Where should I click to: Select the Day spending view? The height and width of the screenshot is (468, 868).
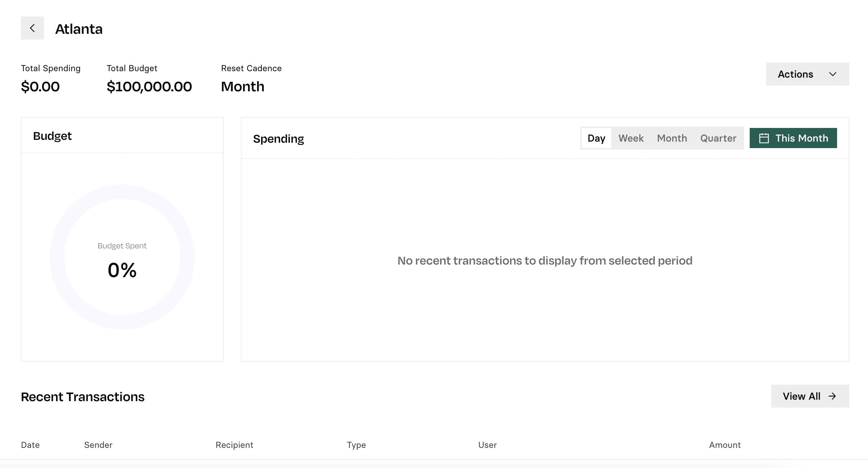point(597,138)
